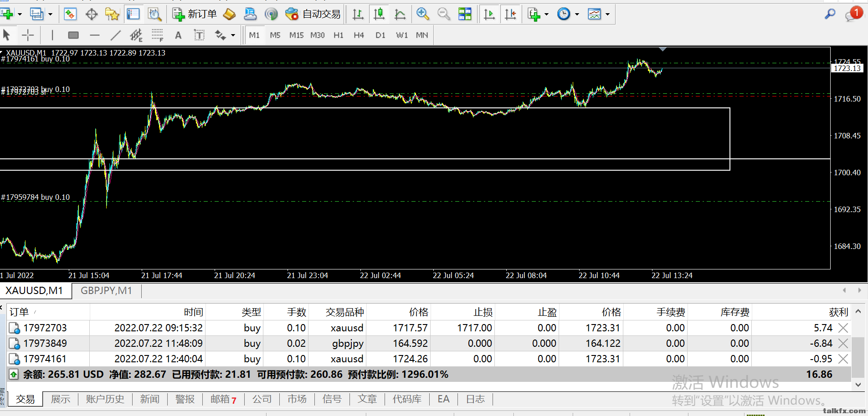The image size is (868, 416).
Task: Open the 日志 tab
Action: 475,399
